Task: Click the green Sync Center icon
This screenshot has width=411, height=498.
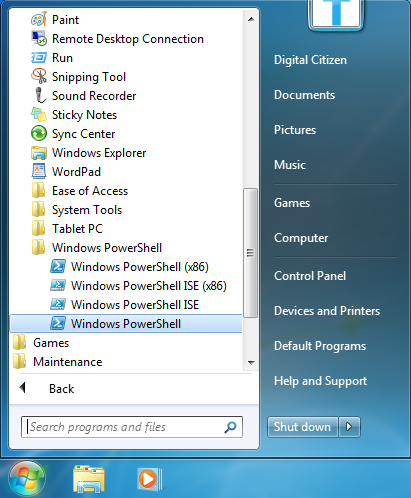Action: coord(39,134)
